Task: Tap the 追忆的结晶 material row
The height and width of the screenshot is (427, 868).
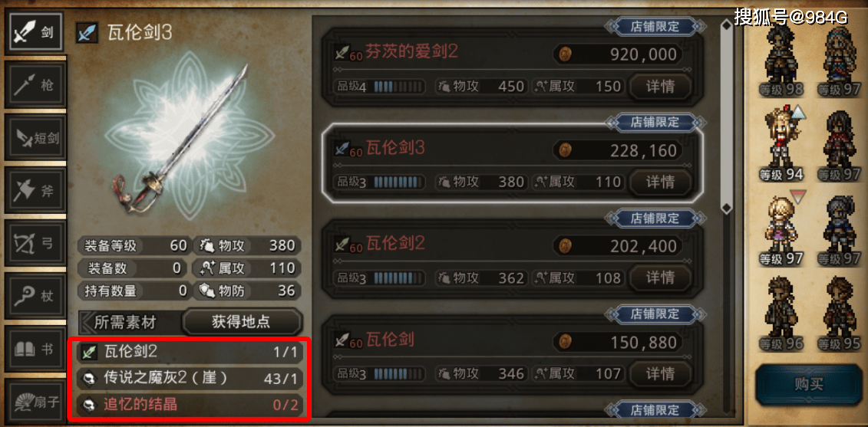Action: click(x=190, y=405)
